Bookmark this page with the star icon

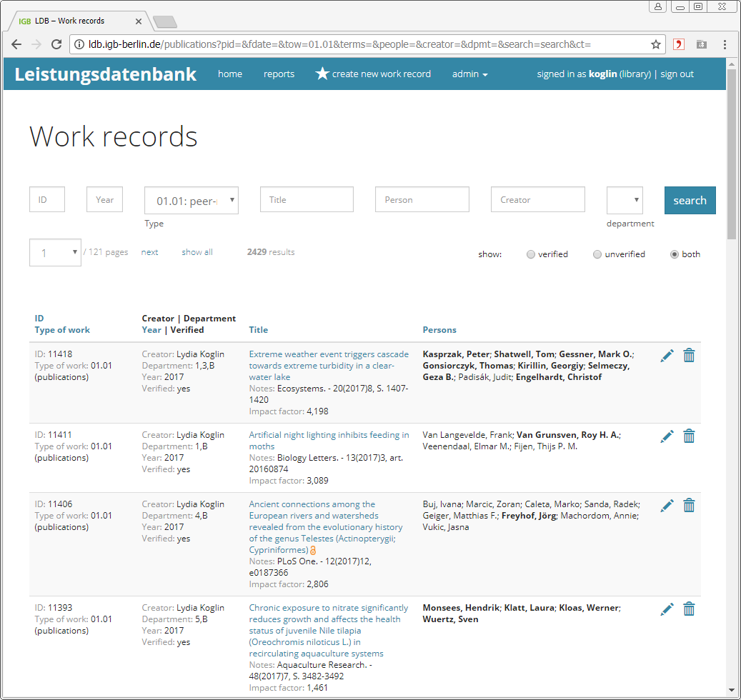tap(655, 44)
